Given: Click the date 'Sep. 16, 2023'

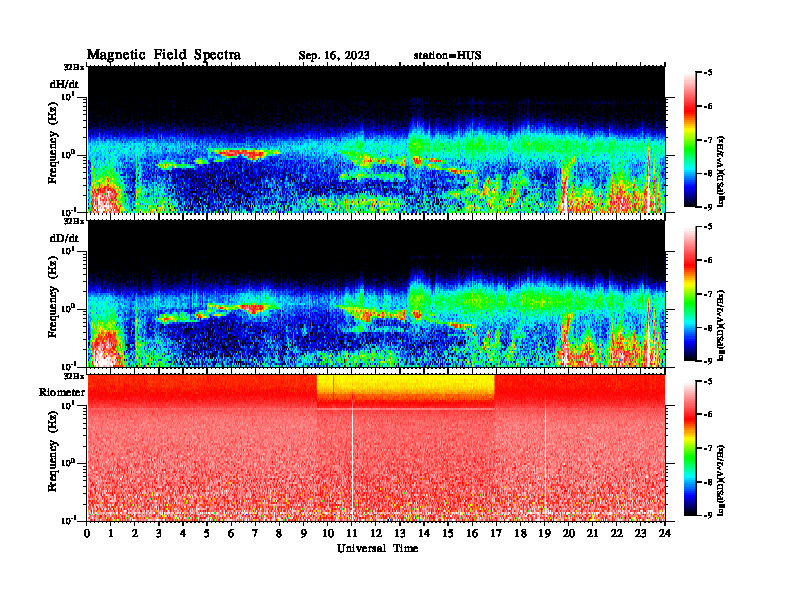Looking at the screenshot, I should coord(333,56).
